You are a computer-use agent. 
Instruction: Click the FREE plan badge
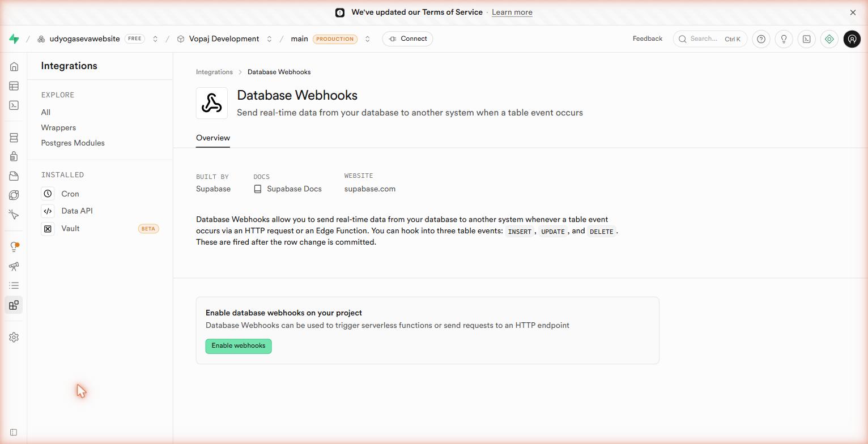[134, 39]
